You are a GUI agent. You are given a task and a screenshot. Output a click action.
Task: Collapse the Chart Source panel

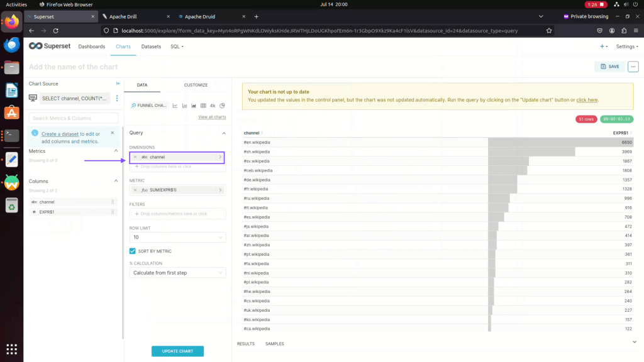[x=118, y=84]
